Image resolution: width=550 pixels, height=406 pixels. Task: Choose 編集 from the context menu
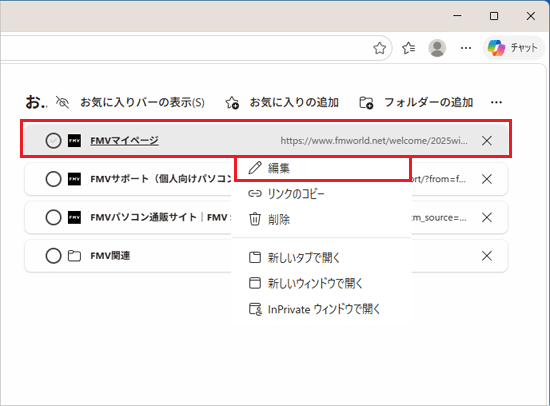(x=322, y=168)
